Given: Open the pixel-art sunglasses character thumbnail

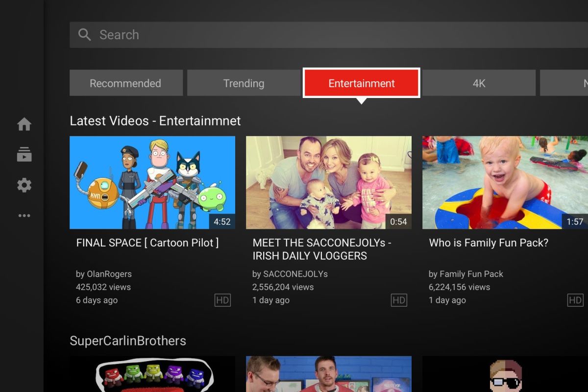Looking at the screenshot, I should tap(505, 374).
